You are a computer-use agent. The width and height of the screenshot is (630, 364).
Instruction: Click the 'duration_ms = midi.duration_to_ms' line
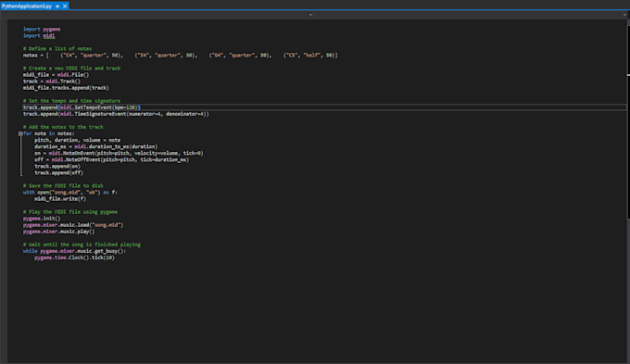pyautogui.click(x=96, y=146)
